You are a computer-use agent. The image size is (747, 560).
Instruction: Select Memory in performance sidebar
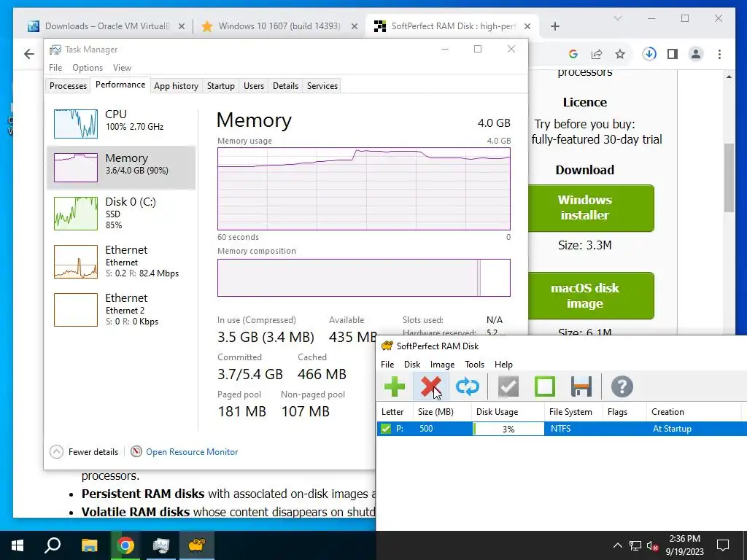[121, 167]
